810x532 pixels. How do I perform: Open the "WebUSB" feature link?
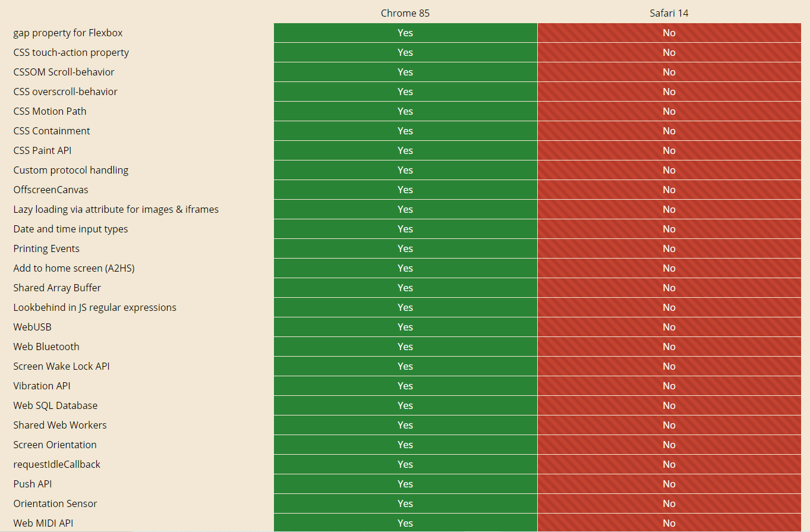32,327
